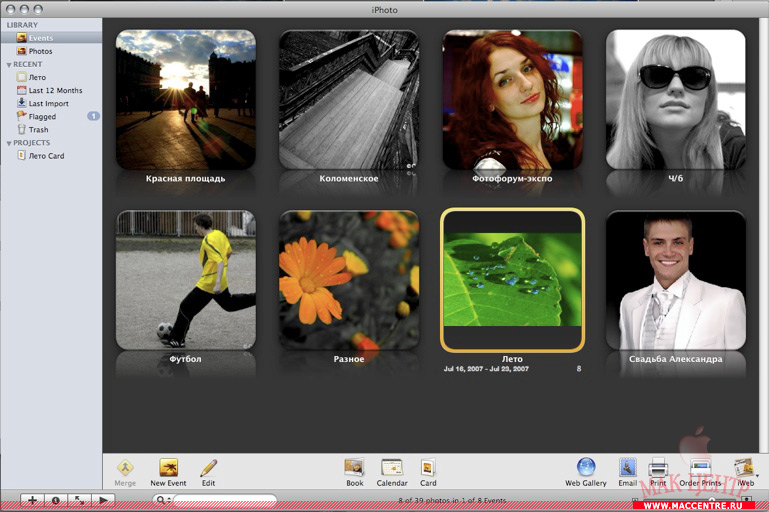Image resolution: width=769 pixels, height=512 pixels.
Task: Click the Photos sidebar icon
Action: tap(22, 51)
